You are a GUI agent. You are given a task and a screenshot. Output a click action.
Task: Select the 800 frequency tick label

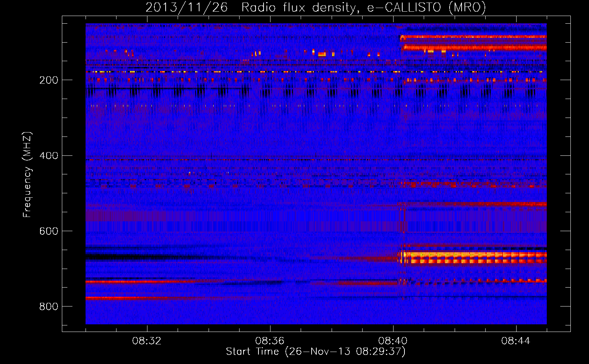49,306
